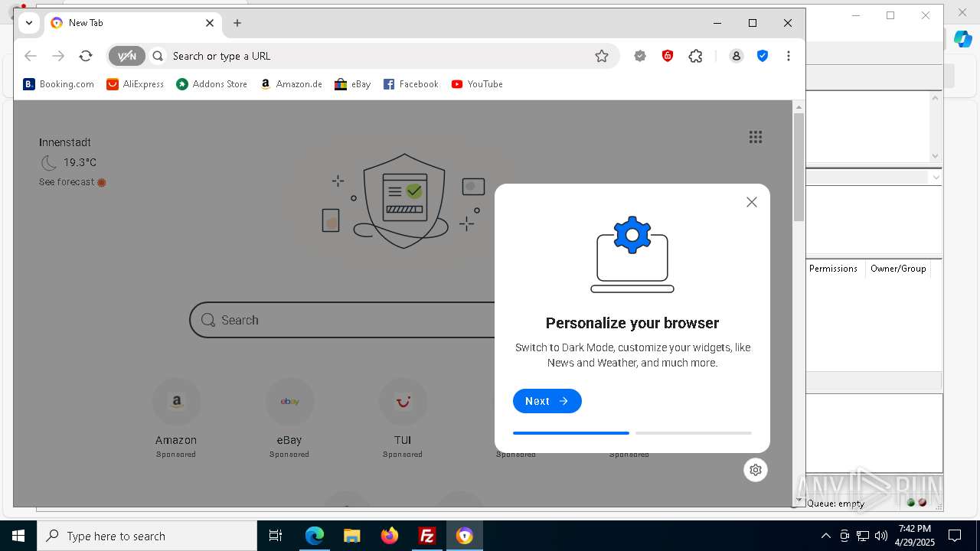Screen dimensions: 980x551
Task: Open the eBay sponsored shortcut tile
Action: coord(289,418)
